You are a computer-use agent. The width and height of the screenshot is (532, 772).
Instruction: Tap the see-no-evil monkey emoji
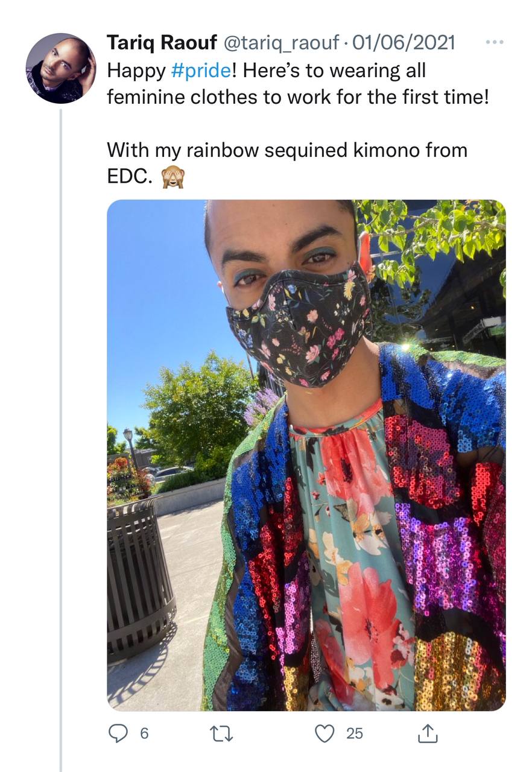click(x=173, y=177)
